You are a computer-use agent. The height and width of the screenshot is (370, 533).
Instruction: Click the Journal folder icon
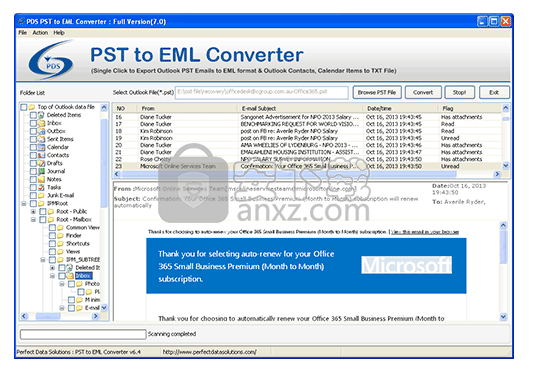tap(41, 171)
